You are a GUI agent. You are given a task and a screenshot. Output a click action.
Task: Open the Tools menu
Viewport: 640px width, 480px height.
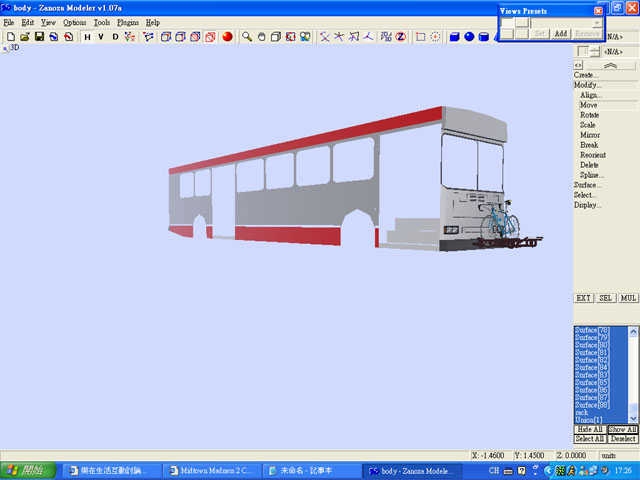click(102, 22)
